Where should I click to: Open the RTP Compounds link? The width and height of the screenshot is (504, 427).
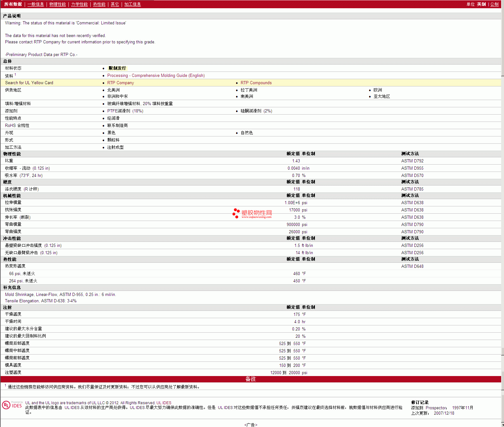256,83
